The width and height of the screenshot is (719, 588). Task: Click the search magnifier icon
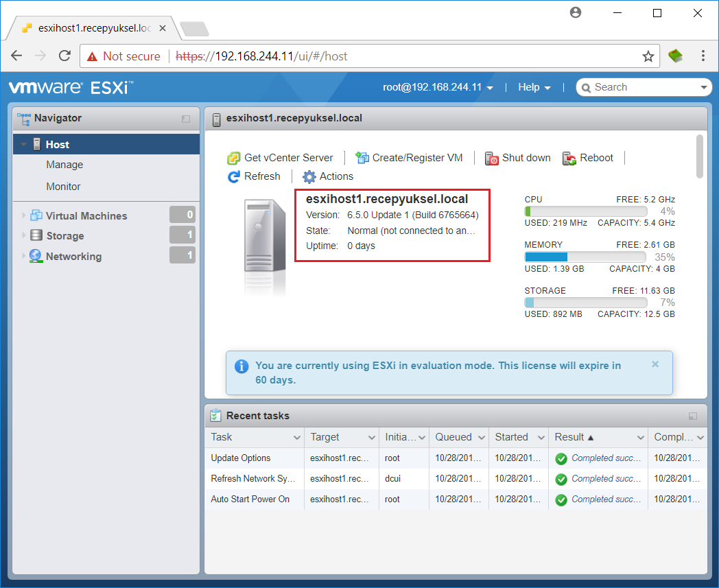point(586,88)
